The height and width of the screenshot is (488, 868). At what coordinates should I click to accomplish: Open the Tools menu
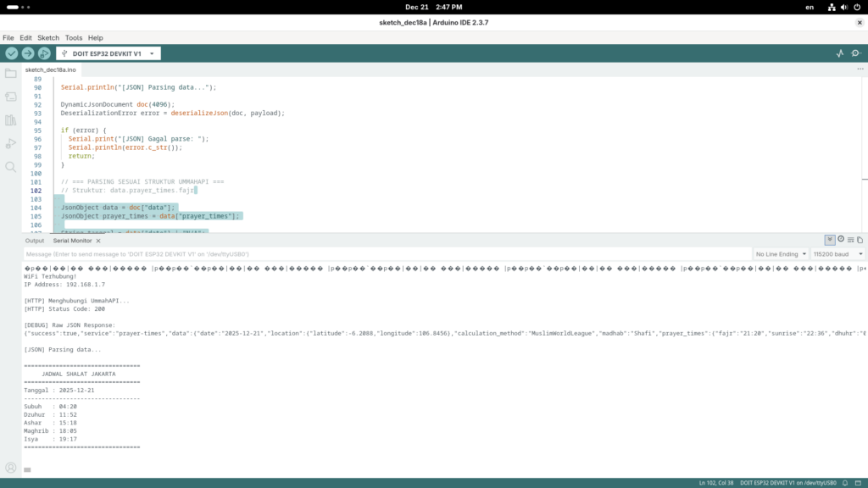click(x=74, y=38)
